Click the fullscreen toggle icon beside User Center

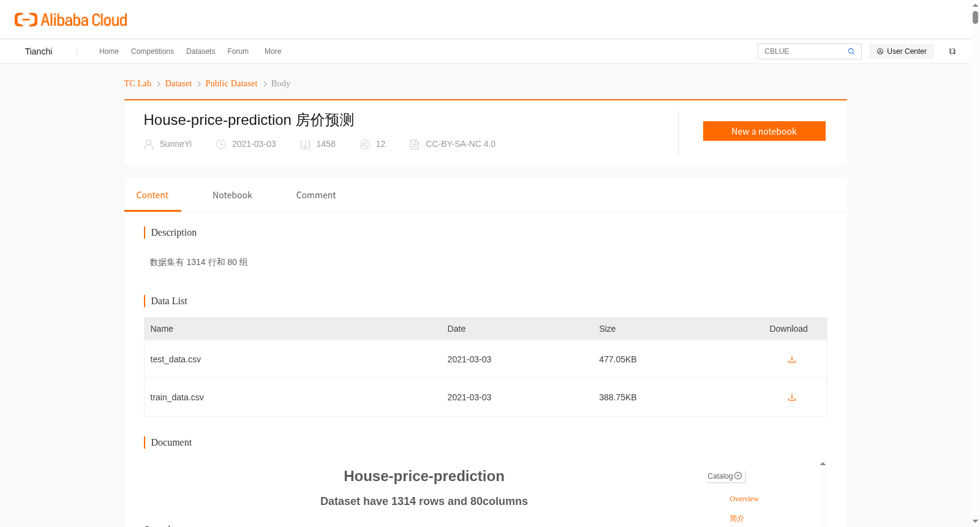[x=952, y=51]
